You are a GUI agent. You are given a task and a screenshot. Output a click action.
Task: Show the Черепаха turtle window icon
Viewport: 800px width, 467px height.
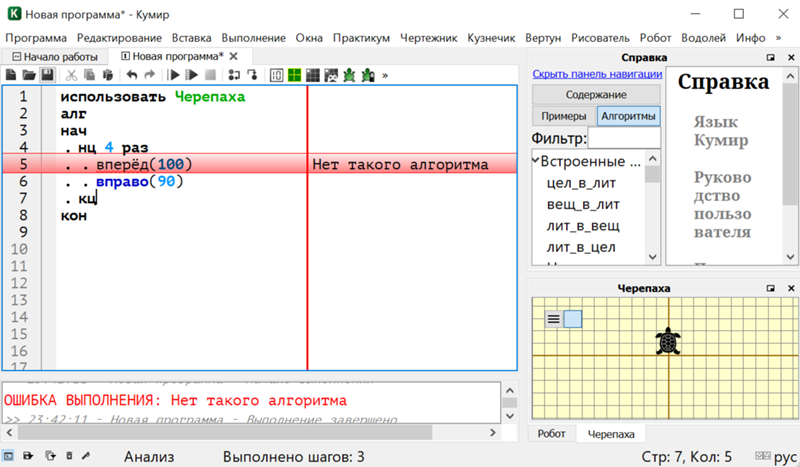[349, 75]
